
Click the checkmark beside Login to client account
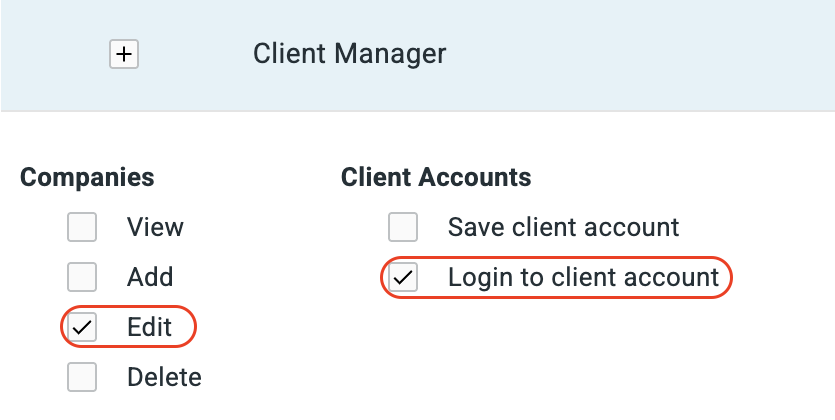[403, 277]
